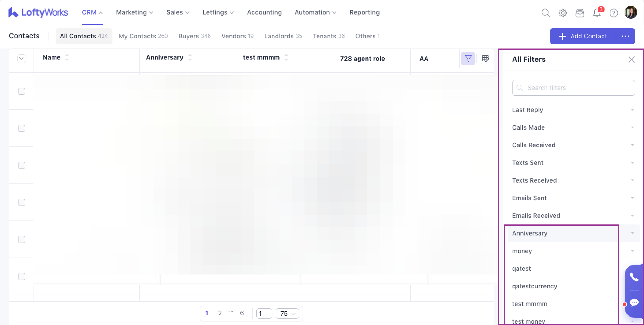Click the floating phone dialer icon
The height and width of the screenshot is (325, 644).
[x=634, y=277]
